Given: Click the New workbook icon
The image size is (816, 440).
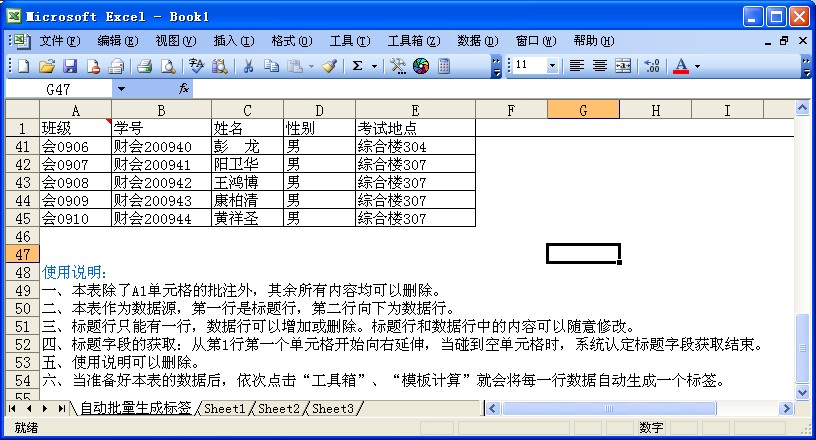Looking at the screenshot, I should [x=22, y=66].
